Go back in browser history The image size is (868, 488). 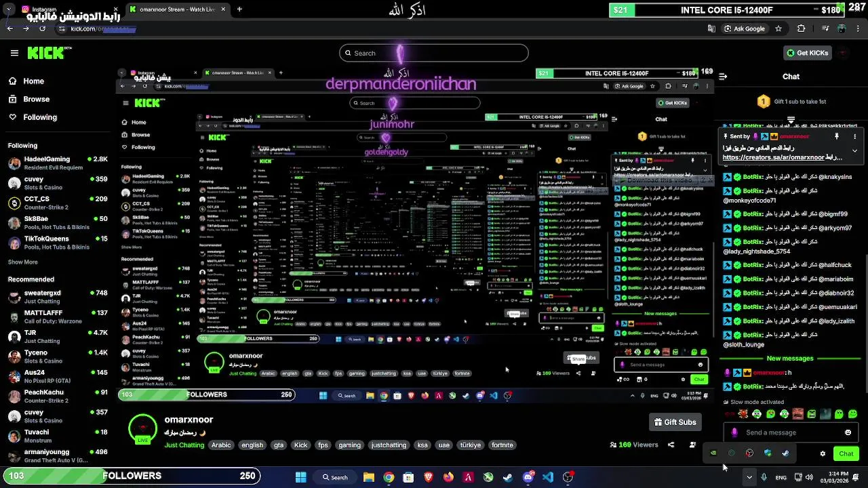click(x=9, y=28)
